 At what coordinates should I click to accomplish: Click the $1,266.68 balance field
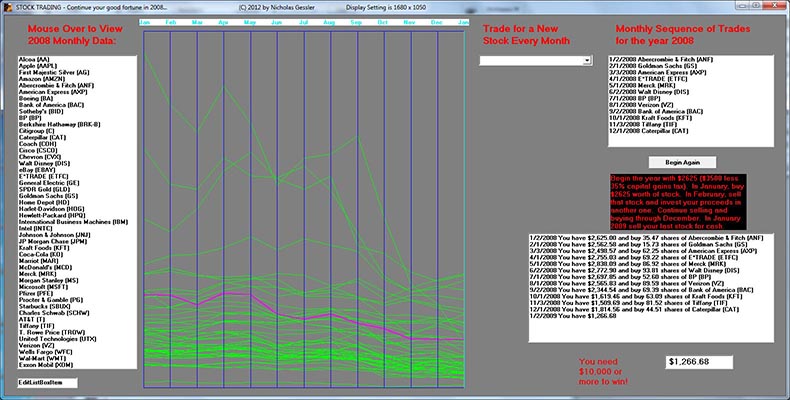coord(699,362)
